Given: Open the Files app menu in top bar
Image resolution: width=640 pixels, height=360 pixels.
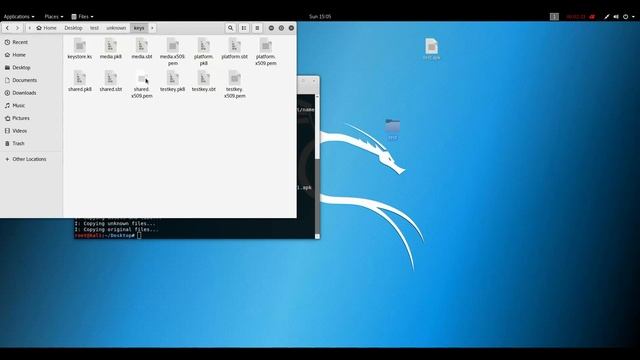Looking at the screenshot, I should tap(82, 17).
